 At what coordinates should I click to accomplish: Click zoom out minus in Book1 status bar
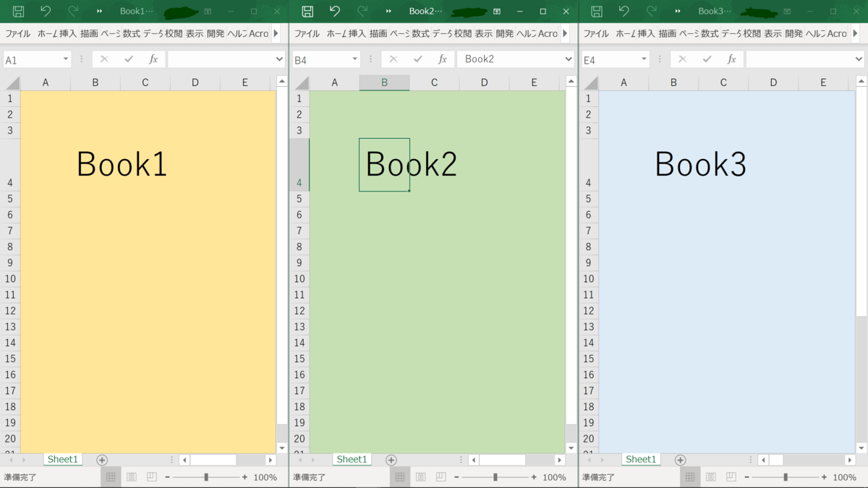tap(168, 477)
